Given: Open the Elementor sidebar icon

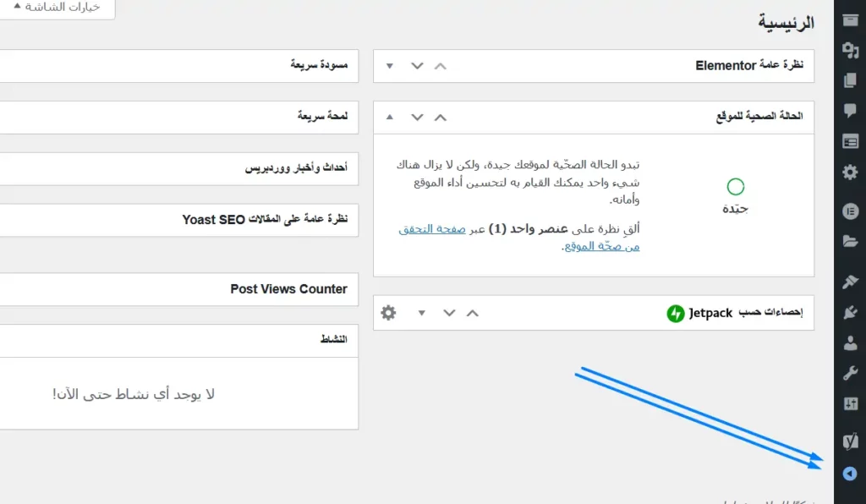Looking at the screenshot, I should tap(850, 211).
